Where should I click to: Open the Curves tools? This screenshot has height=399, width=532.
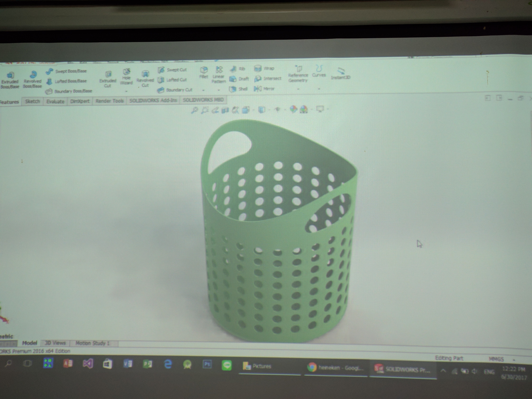click(319, 71)
